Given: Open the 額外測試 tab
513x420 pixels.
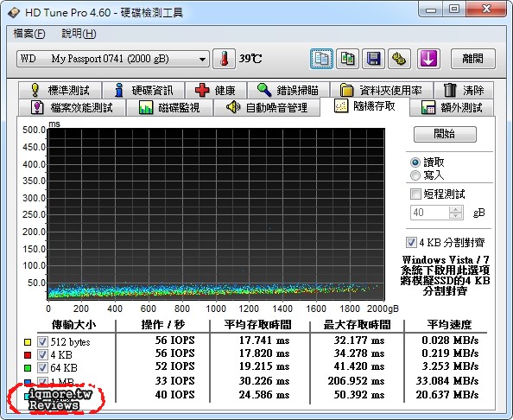Looking at the screenshot, I should (x=452, y=107).
